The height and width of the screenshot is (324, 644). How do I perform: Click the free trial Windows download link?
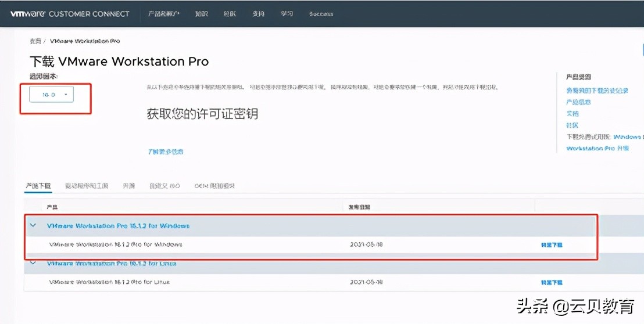coord(628,136)
